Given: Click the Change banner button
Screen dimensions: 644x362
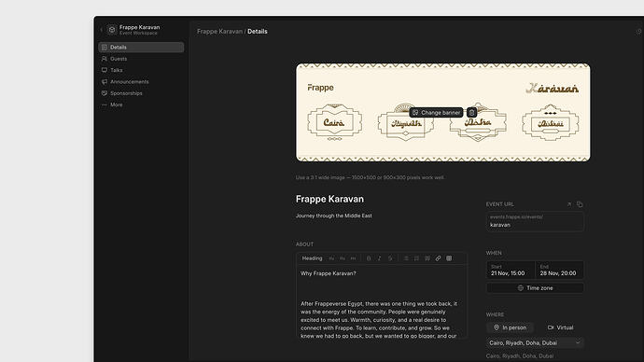Looking at the screenshot, I should 436,113.
